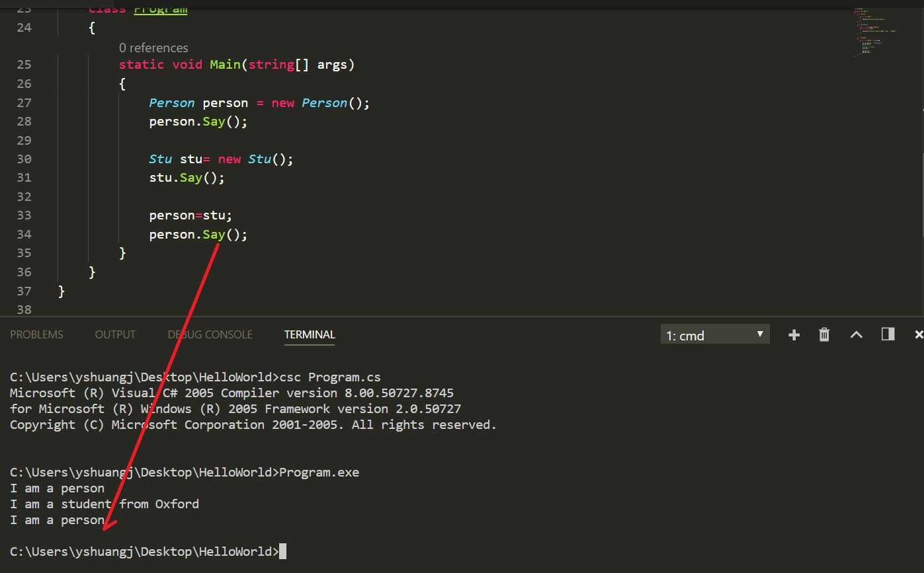This screenshot has height=573, width=924.
Task: Click the first 'I am a person' output line
Action: click(58, 488)
